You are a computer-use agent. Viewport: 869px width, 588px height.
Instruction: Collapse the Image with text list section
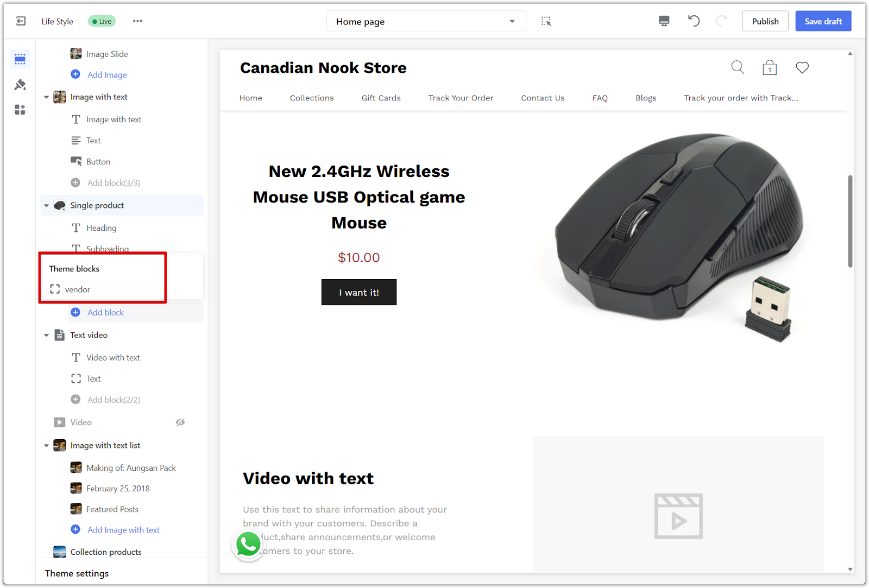(46, 446)
